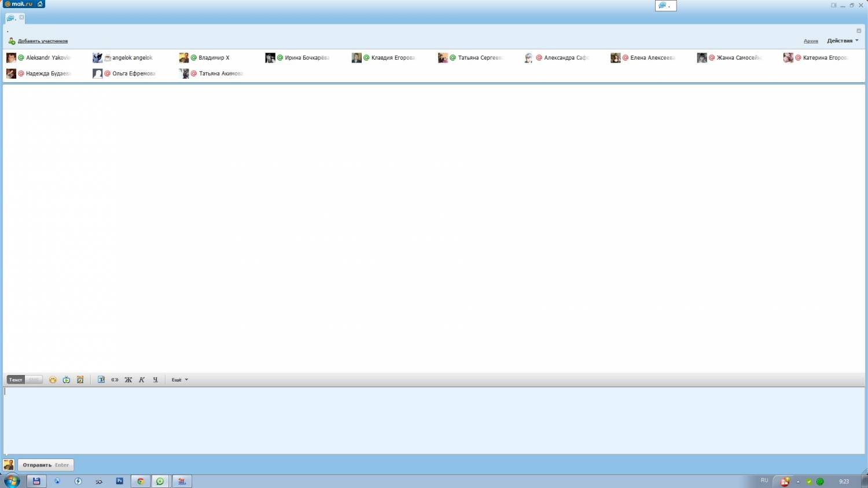Click the RU language indicator
868x488 pixels.
point(764,480)
